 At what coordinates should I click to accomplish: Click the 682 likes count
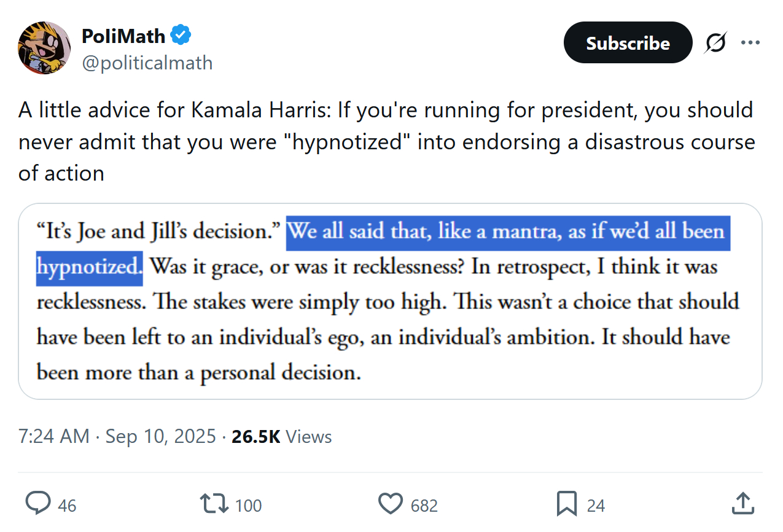[x=424, y=506]
